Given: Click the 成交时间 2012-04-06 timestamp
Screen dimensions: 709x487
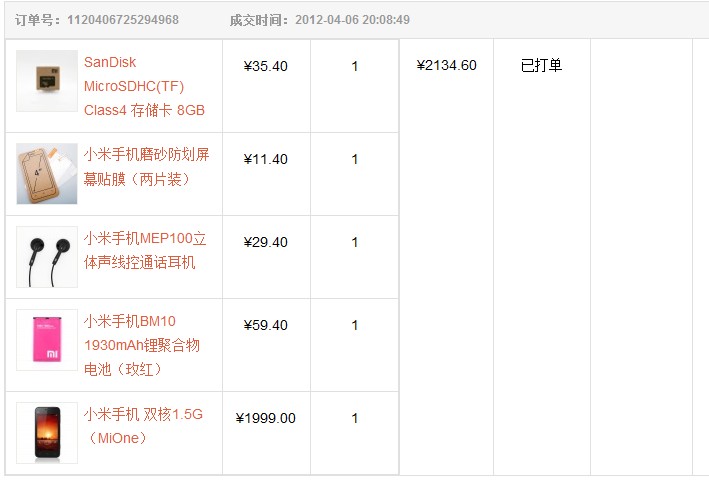Looking at the screenshot, I should click(x=351, y=20).
